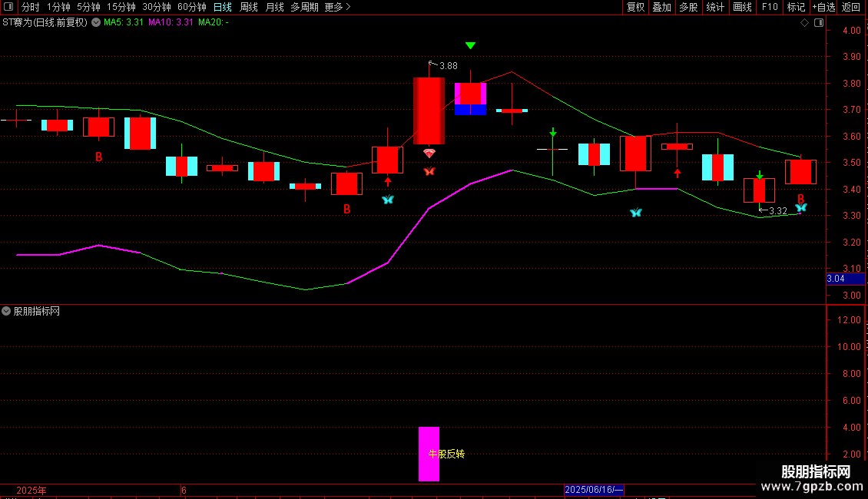
Task: Click the yellow 牛股反转 label text
Action: (x=446, y=454)
